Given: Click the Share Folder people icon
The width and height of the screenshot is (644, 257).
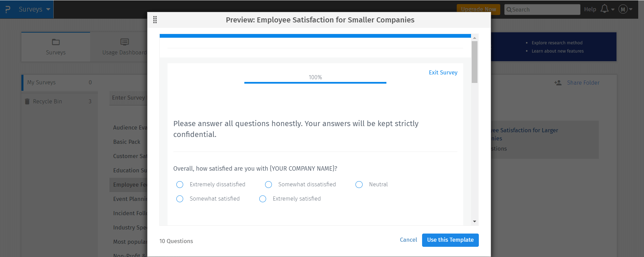Looking at the screenshot, I should point(558,82).
